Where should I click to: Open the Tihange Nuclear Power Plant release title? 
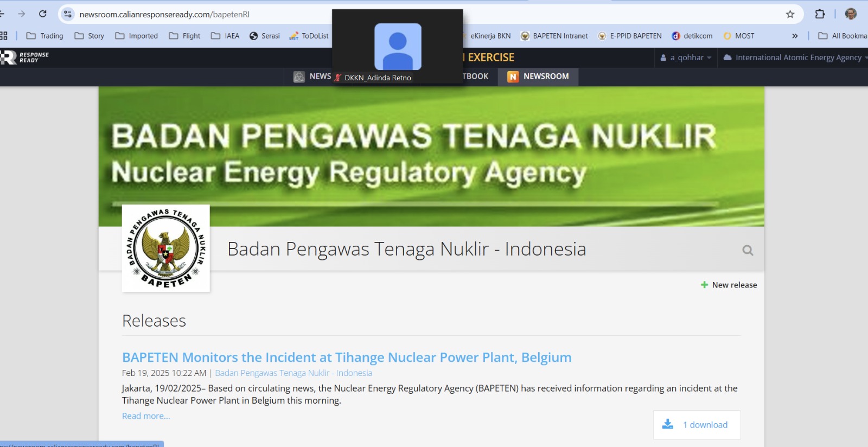coord(347,357)
